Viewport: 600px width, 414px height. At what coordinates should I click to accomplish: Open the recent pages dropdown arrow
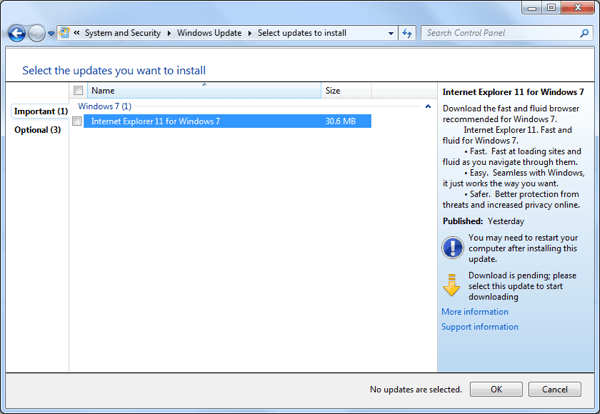click(51, 34)
